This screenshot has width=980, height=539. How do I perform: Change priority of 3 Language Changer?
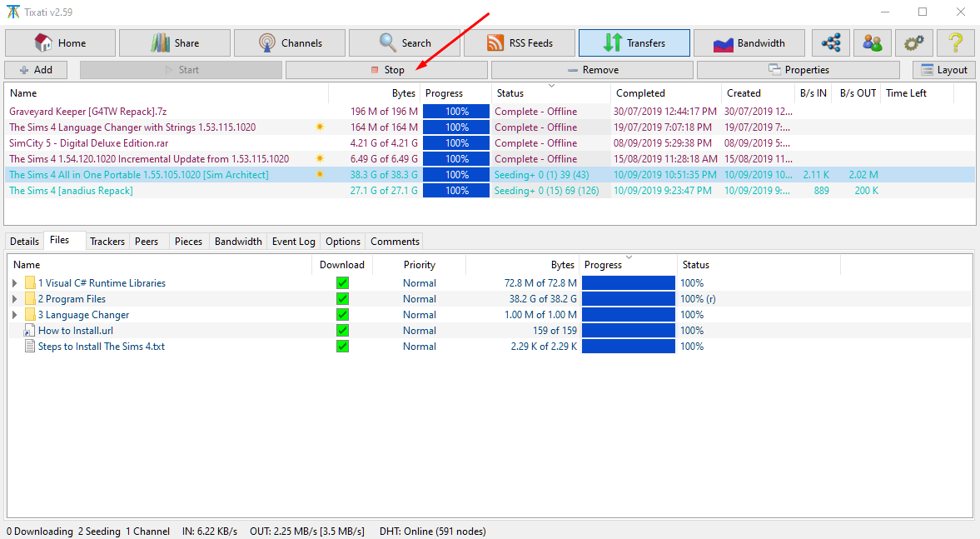click(420, 315)
